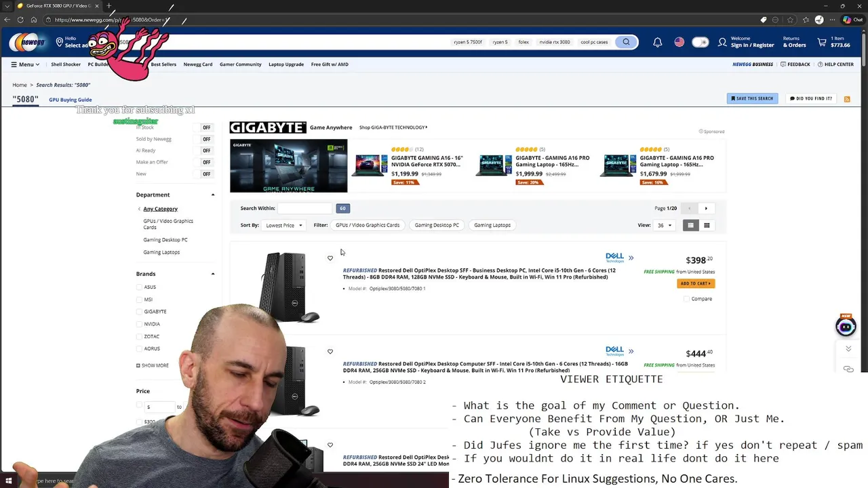This screenshot has width=868, height=488.
Task: Open Returns & Orders
Action: click(x=794, y=42)
